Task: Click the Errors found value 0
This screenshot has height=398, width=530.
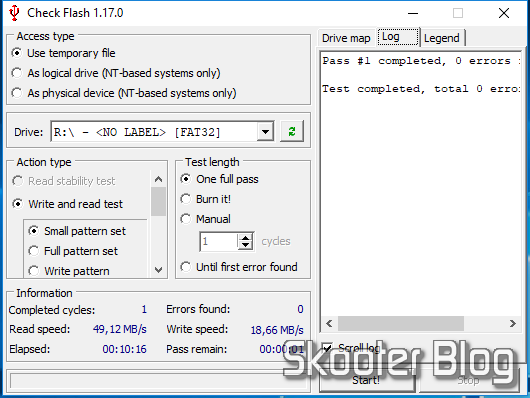Action: 300,309
